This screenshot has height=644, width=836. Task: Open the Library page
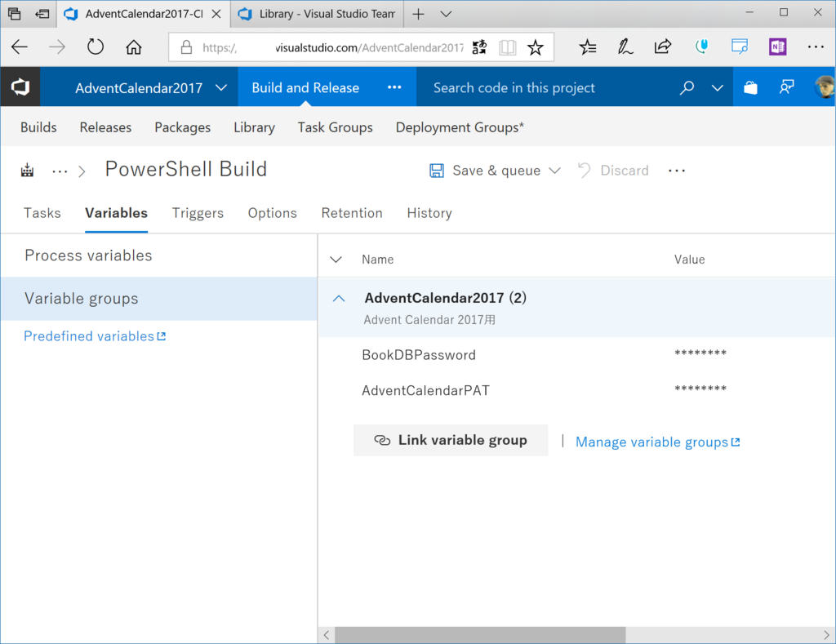tap(255, 127)
